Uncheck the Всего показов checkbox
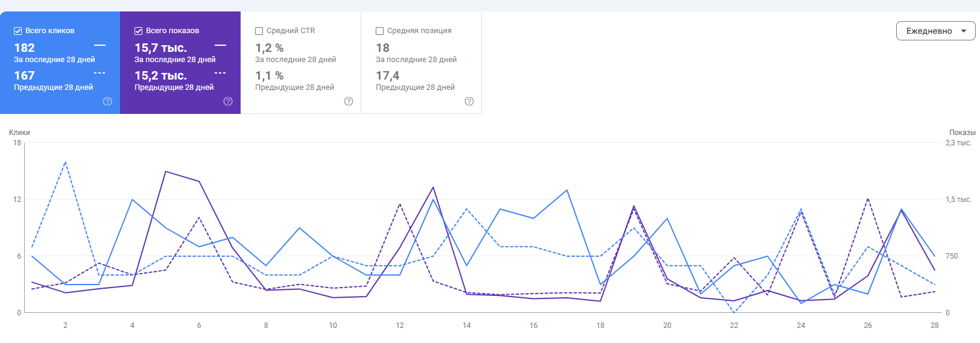The height and width of the screenshot is (343, 980). [x=139, y=31]
